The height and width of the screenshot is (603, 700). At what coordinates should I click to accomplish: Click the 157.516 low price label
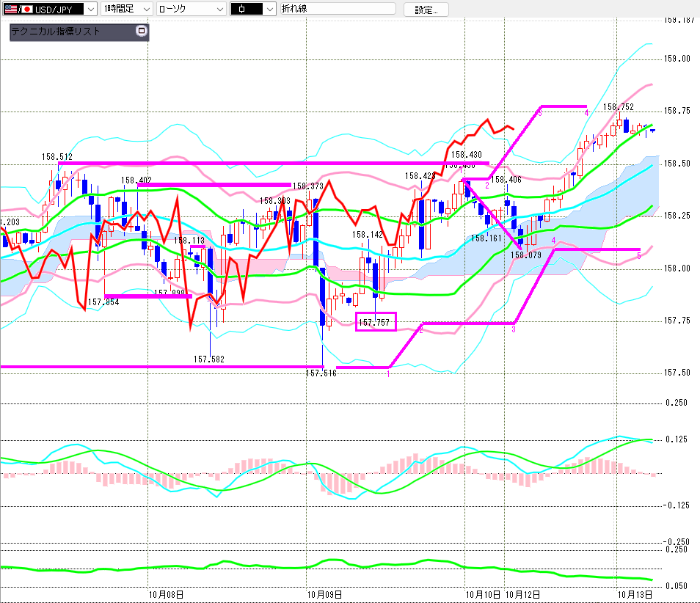tap(321, 373)
